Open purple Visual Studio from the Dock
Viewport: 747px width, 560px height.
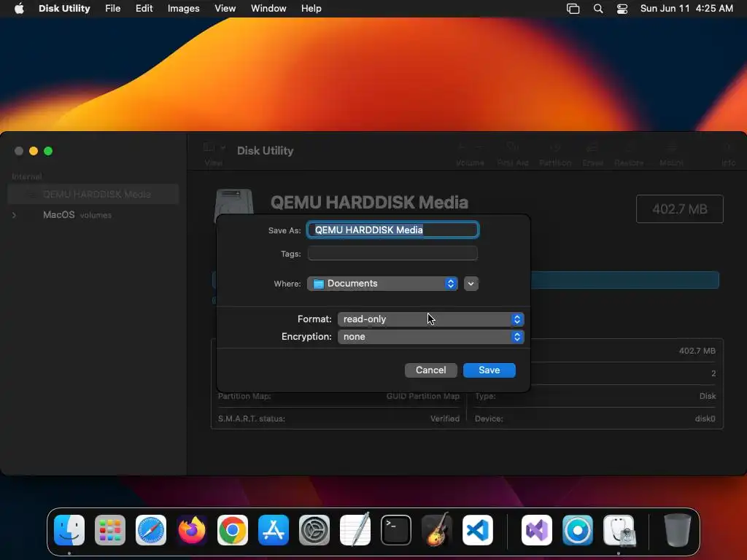tap(537, 530)
